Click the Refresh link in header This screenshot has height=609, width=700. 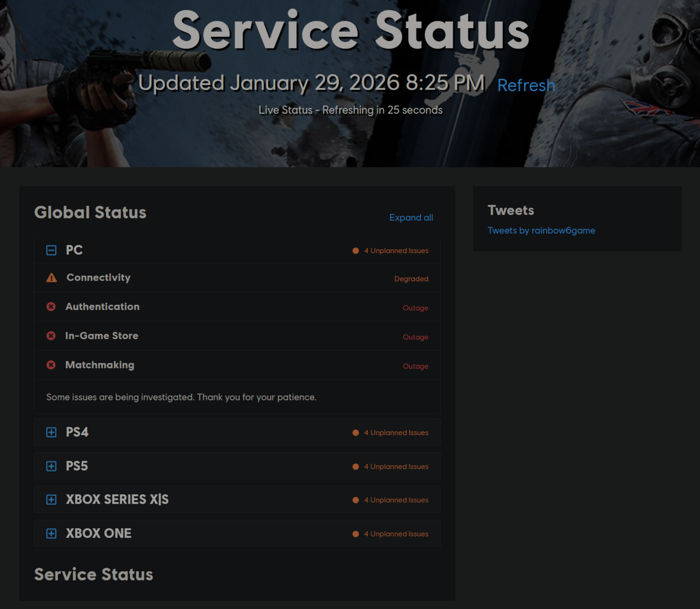coord(526,85)
